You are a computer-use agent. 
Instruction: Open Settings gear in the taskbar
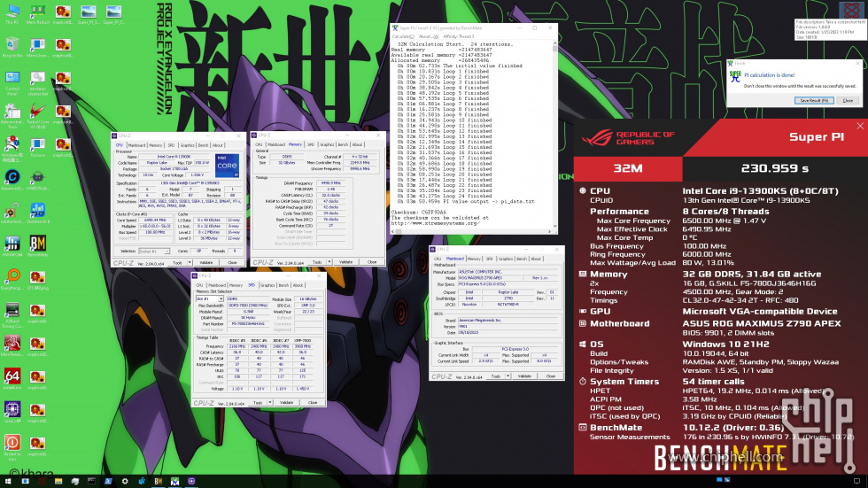(x=125, y=482)
